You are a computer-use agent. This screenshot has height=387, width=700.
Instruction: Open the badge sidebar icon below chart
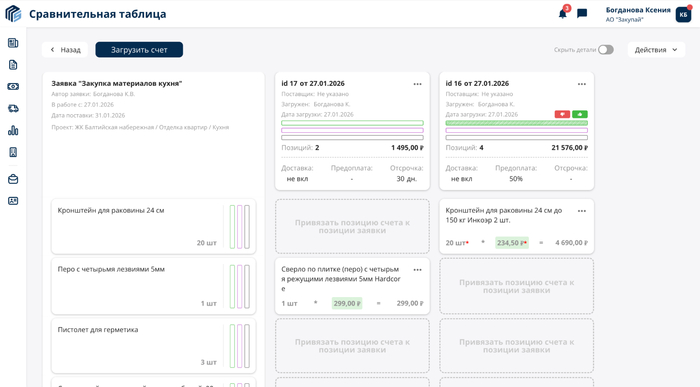[x=13, y=152]
